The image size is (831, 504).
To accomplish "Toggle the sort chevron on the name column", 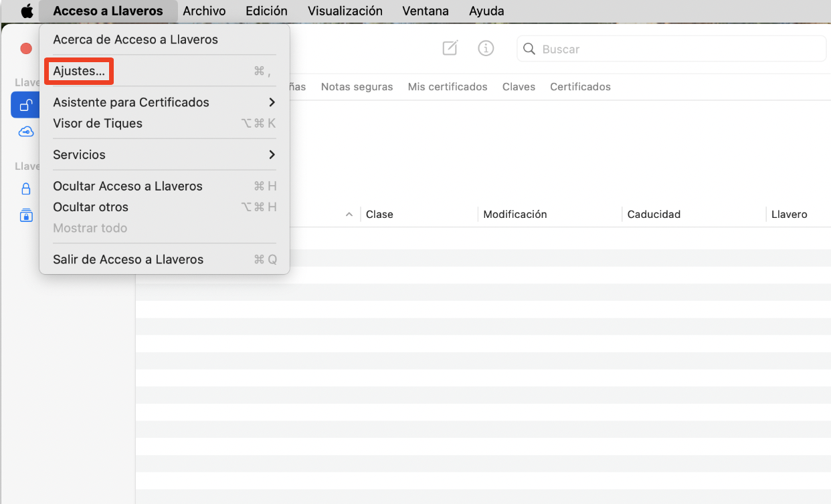I will [349, 214].
